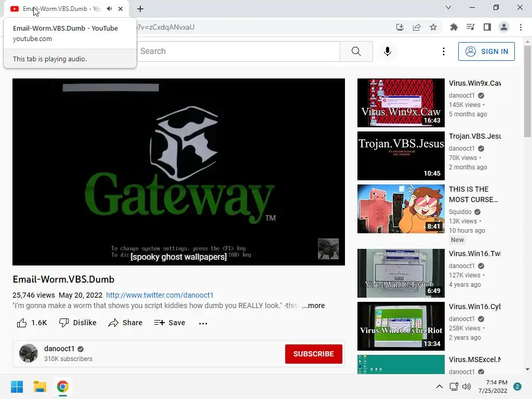Bookmark this page with the star icon

click(x=433, y=28)
